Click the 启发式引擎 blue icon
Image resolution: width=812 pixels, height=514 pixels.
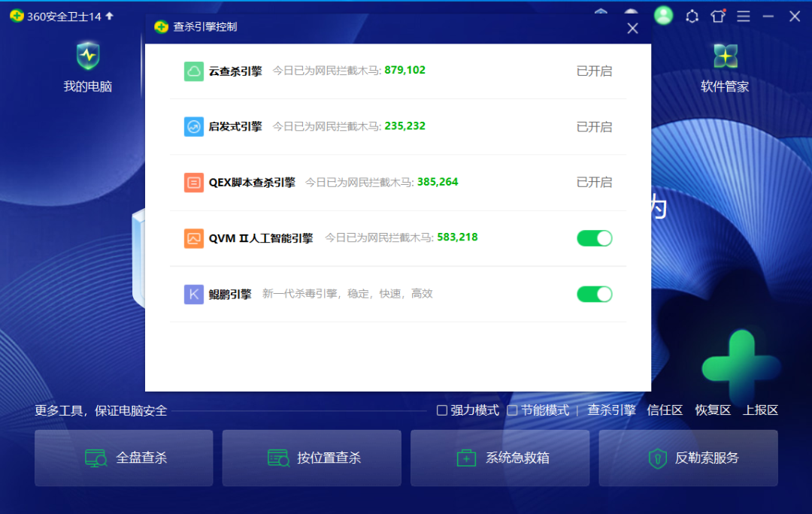tap(194, 126)
